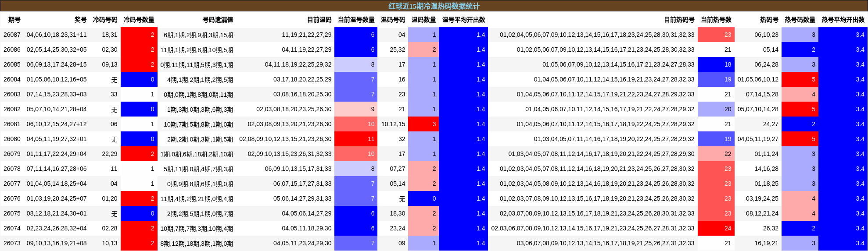Select winning numbers 06,10,12,15,24,27+12
The width and height of the screenshot is (868, 251).
pos(57,124)
